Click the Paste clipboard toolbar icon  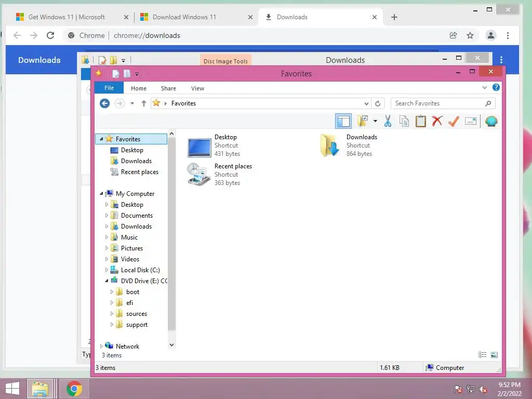421,121
